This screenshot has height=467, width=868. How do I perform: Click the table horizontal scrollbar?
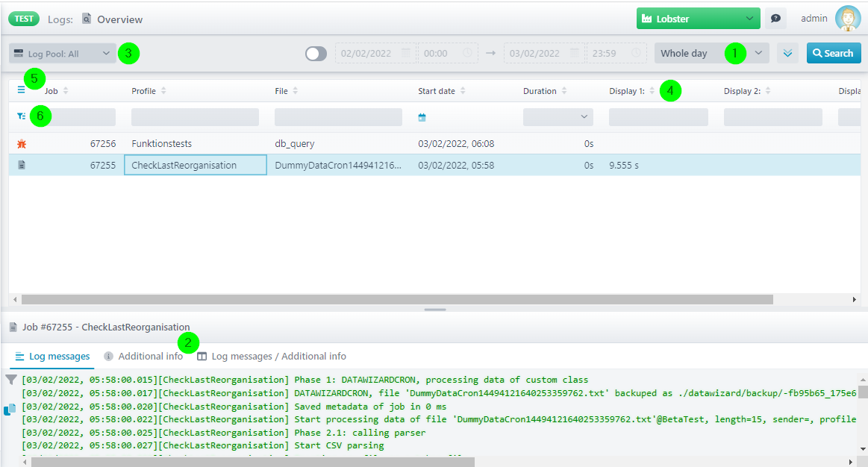(x=397, y=299)
